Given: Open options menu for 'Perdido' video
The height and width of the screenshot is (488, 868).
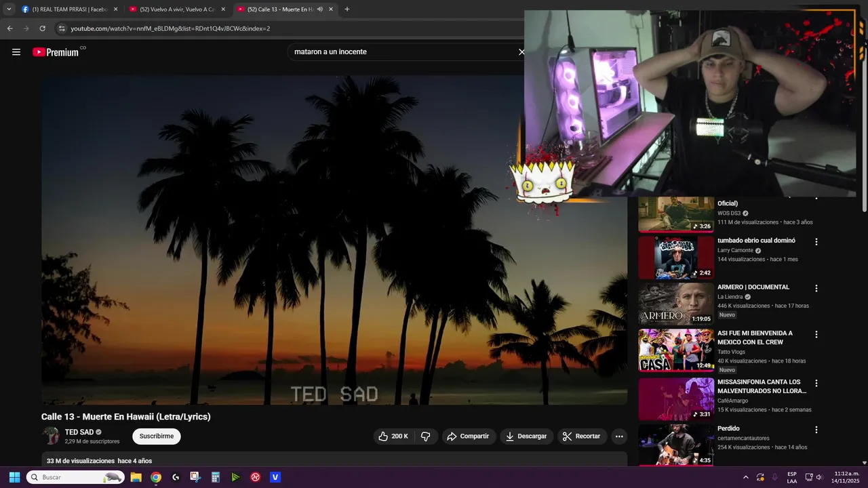Looking at the screenshot, I should click(816, 430).
